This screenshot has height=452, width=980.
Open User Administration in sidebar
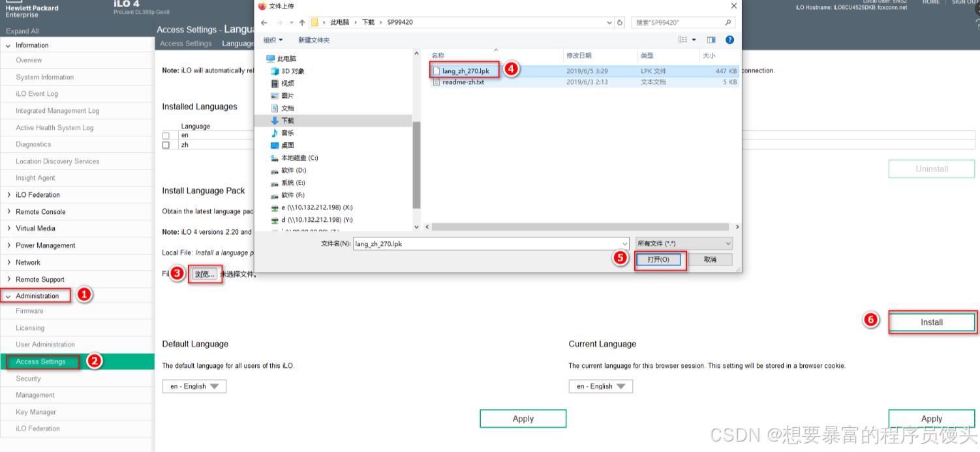pos(45,344)
